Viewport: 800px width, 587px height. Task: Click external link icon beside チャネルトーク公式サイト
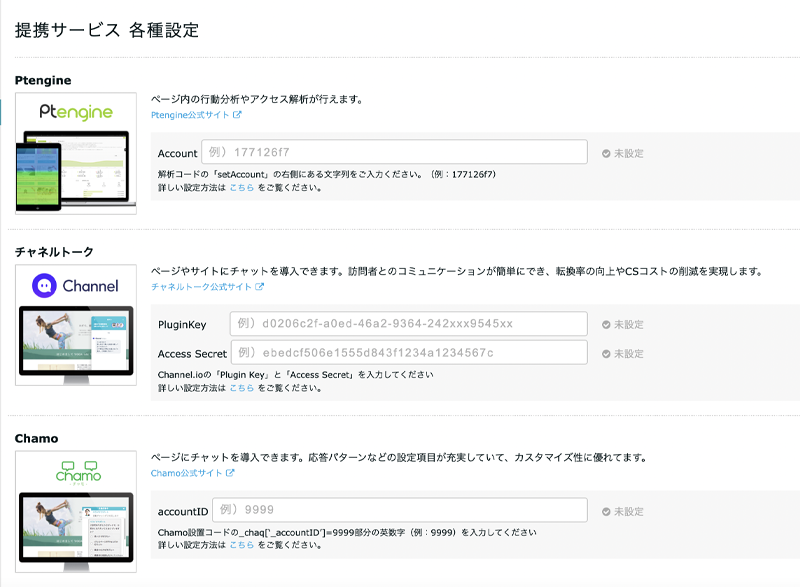[260, 287]
